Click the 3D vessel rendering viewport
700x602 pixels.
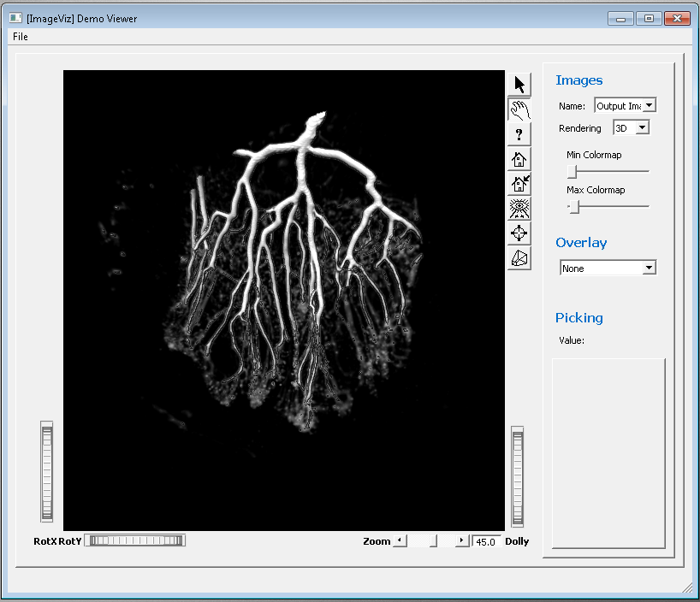pos(284,300)
